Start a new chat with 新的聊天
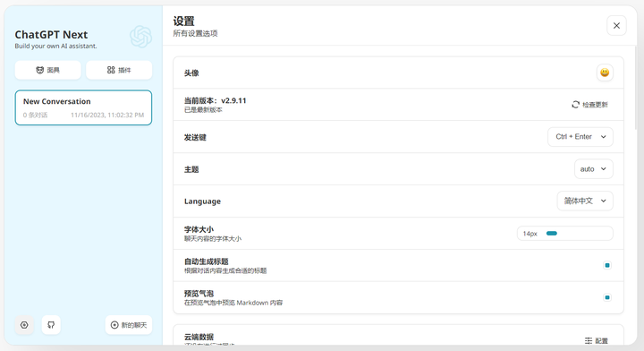The width and height of the screenshot is (644, 351). (129, 325)
